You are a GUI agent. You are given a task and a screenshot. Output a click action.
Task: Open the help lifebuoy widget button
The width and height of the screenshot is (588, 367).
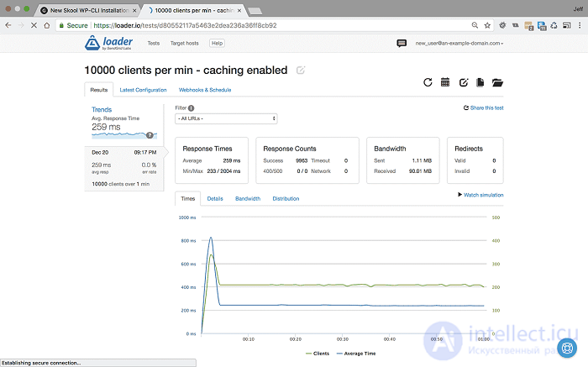[x=567, y=348]
